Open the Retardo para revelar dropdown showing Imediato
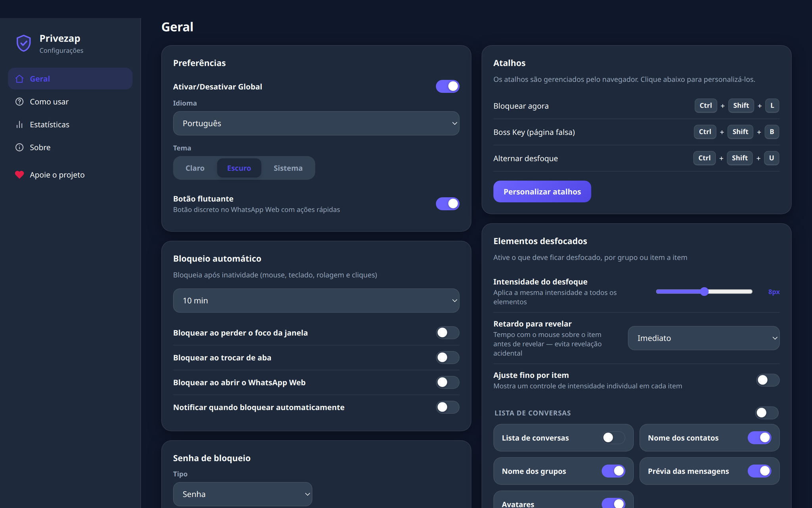 tap(703, 338)
